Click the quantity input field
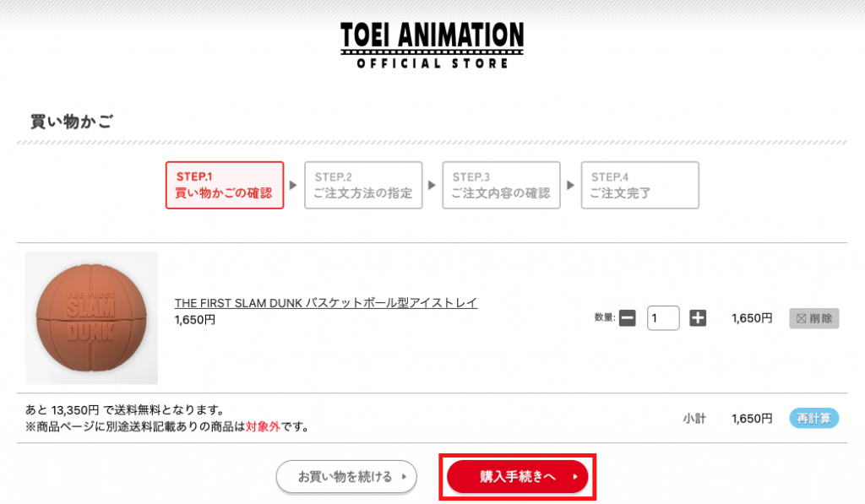Viewport: 865px width, 504px height. (663, 318)
